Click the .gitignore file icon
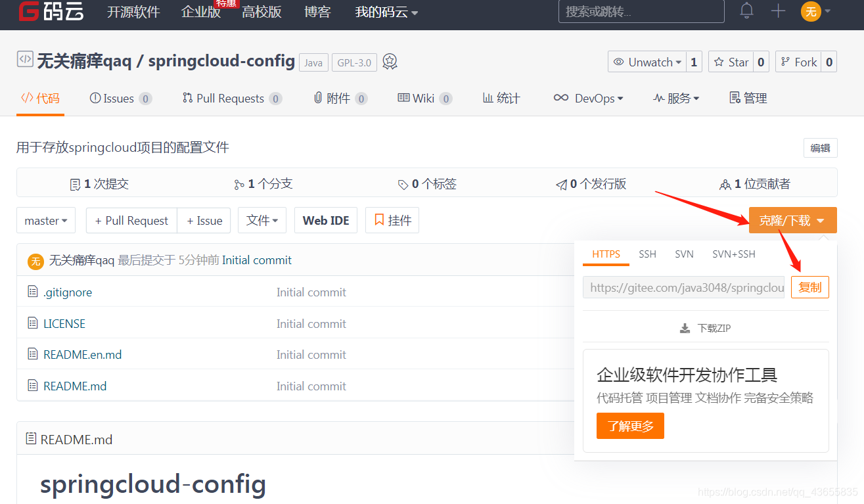Image resolution: width=864 pixels, height=504 pixels. [33, 291]
